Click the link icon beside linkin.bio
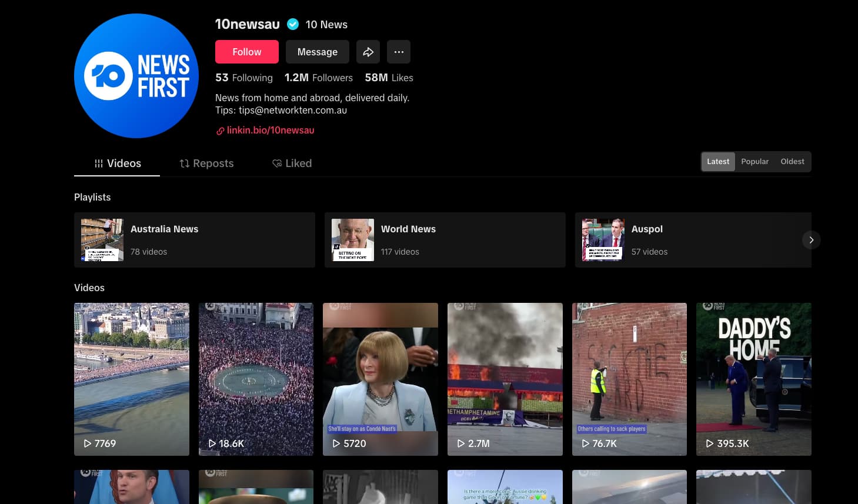This screenshot has width=858, height=504. point(220,131)
